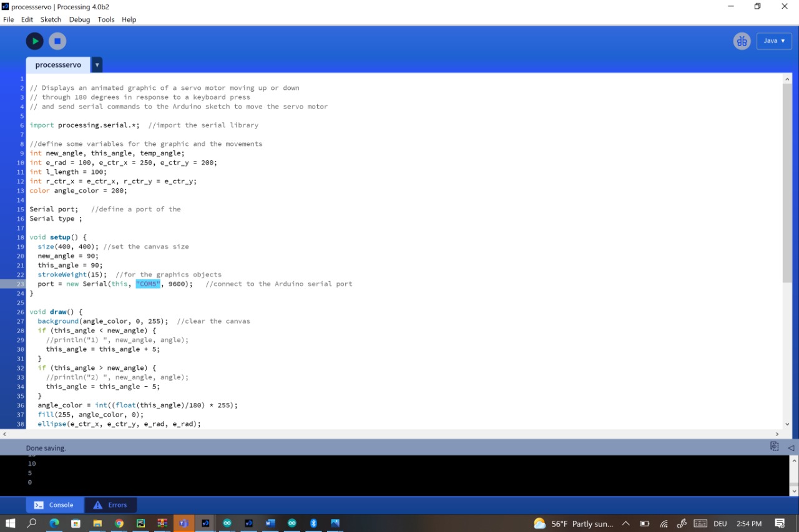The height and width of the screenshot is (532, 799).
Task: Open the Wi-Fi network flyout
Action: tap(664, 524)
